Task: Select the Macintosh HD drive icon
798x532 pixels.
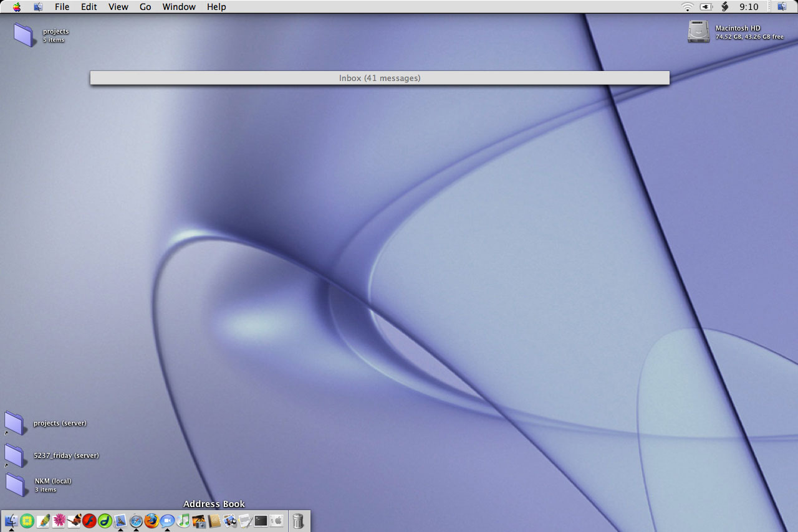Action: tap(698, 32)
